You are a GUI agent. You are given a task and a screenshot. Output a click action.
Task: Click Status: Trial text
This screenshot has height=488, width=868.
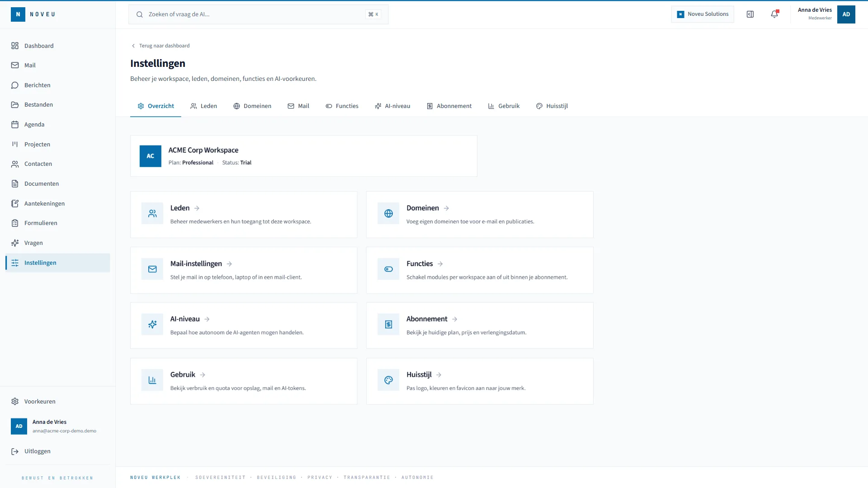point(236,163)
